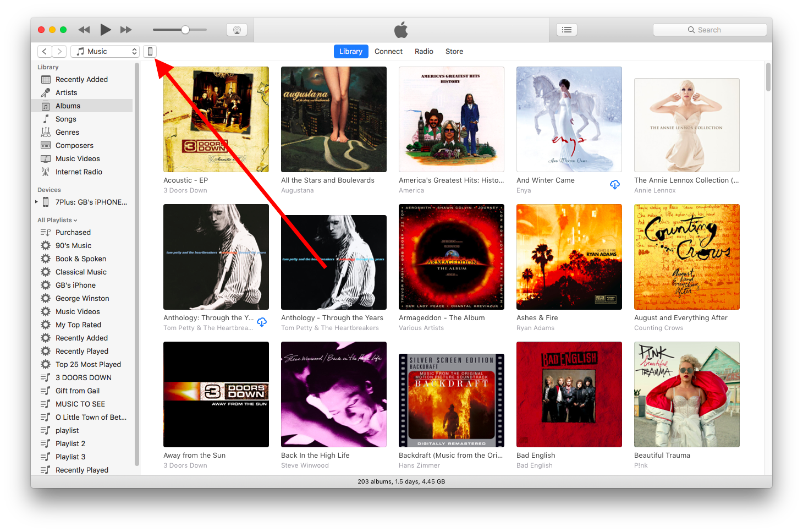Switch to the Library tab
The image size is (803, 532).
(x=351, y=51)
